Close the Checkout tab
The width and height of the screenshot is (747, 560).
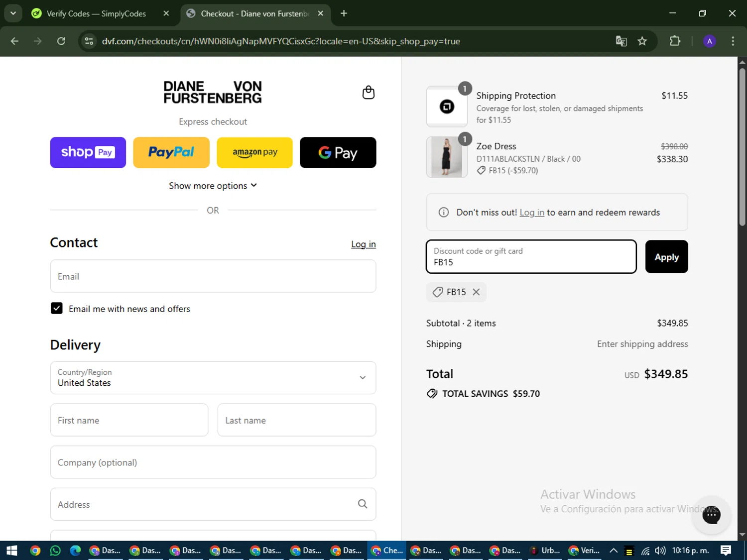click(321, 13)
